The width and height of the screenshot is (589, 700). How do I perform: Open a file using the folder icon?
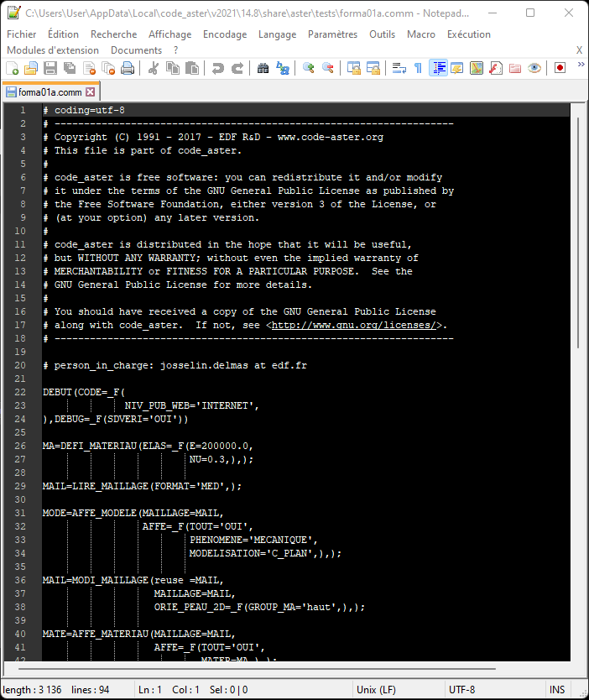pyautogui.click(x=31, y=68)
